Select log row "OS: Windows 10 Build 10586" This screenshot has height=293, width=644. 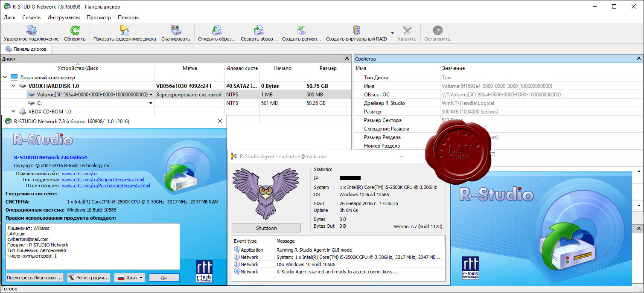tap(338, 264)
